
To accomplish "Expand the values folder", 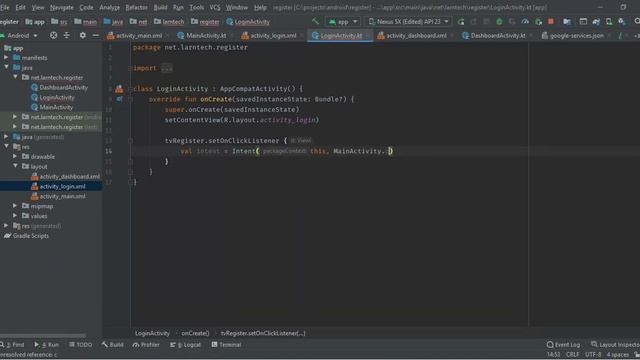I will 15,216.
